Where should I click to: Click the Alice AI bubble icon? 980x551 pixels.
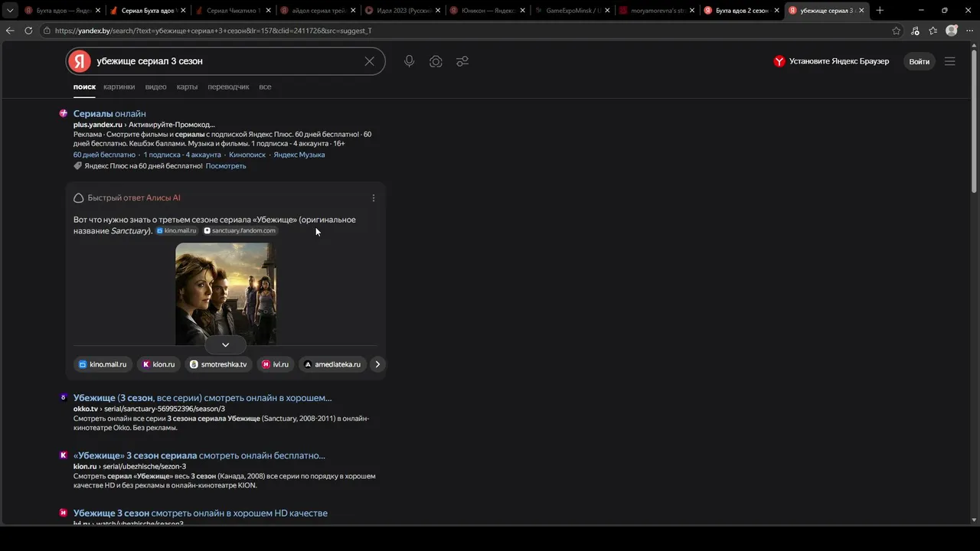78,198
